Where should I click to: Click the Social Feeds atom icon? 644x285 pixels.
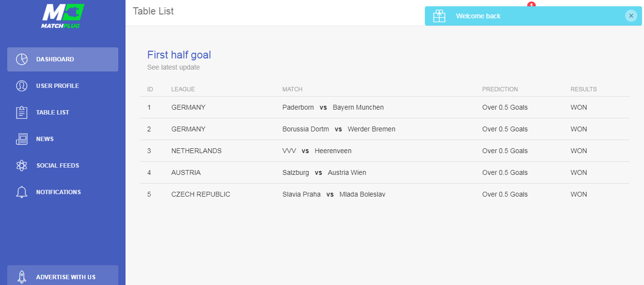tap(22, 166)
